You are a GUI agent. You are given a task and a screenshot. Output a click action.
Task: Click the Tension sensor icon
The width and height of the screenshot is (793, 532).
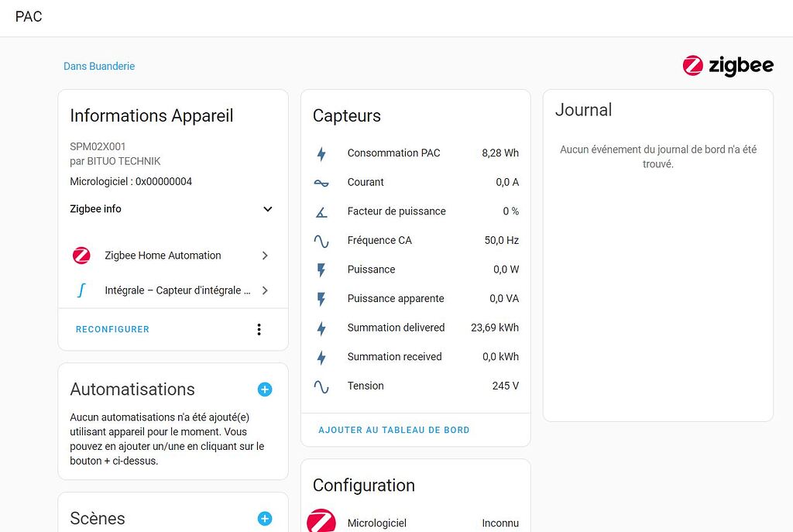[321, 386]
